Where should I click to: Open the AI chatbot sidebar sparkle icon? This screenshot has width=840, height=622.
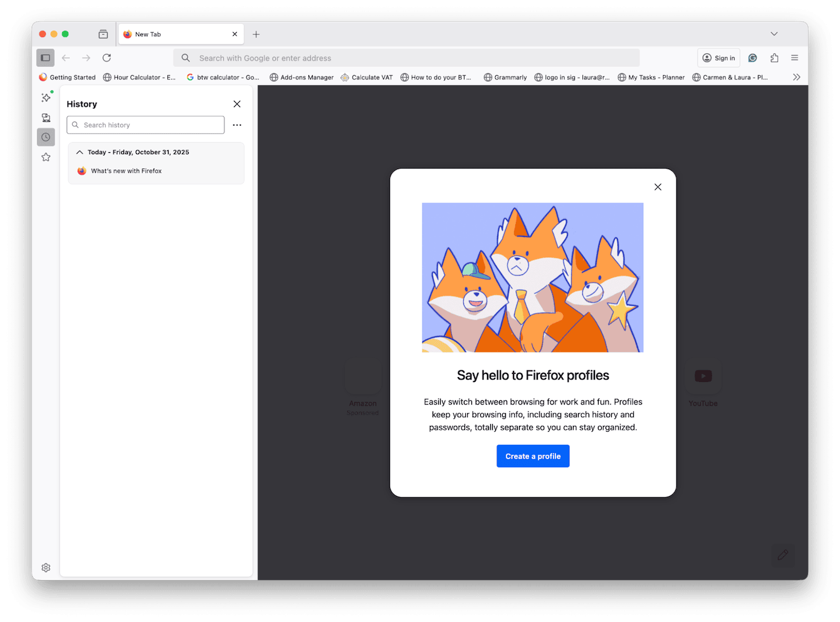(x=45, y=98)
